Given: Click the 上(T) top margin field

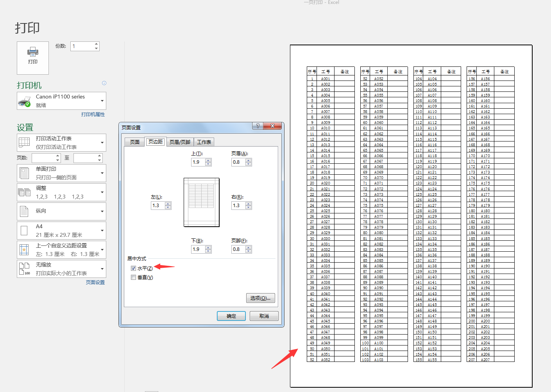Looking at the screenshot, I should point(198,162).
